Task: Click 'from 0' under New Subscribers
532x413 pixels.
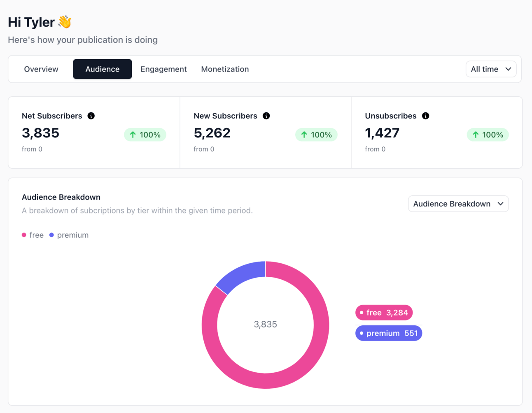Action: pyautogui.click(x=204, y=149)
